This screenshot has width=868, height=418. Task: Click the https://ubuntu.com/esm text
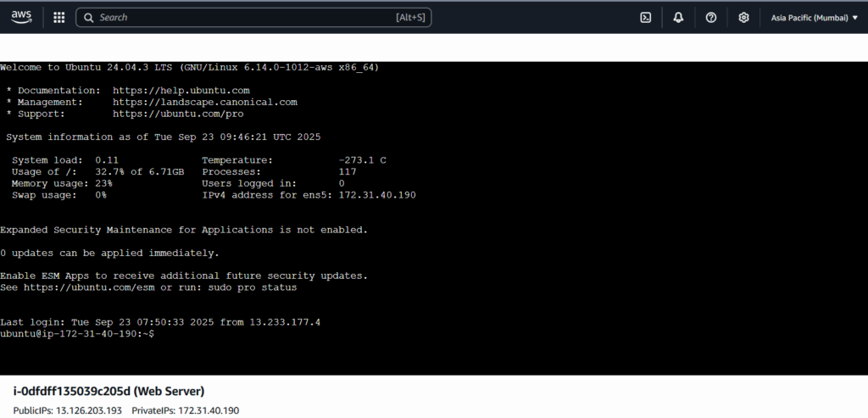[89, 288]
